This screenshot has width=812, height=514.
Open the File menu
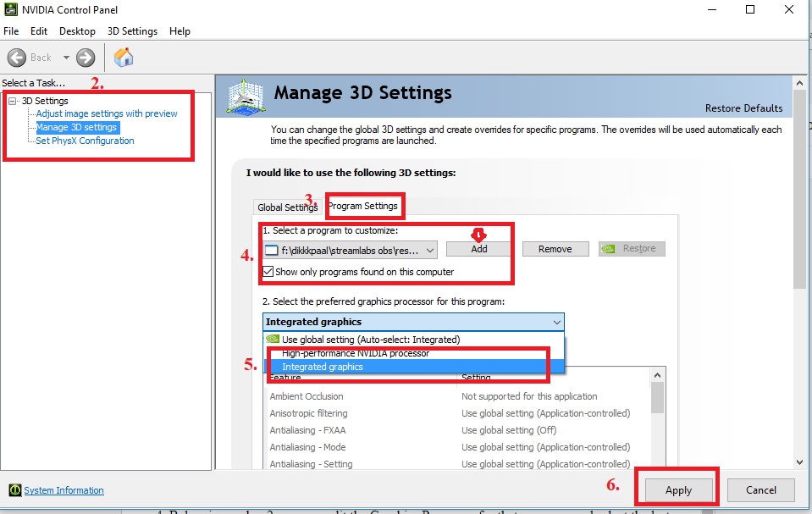(x=11, y=31)
